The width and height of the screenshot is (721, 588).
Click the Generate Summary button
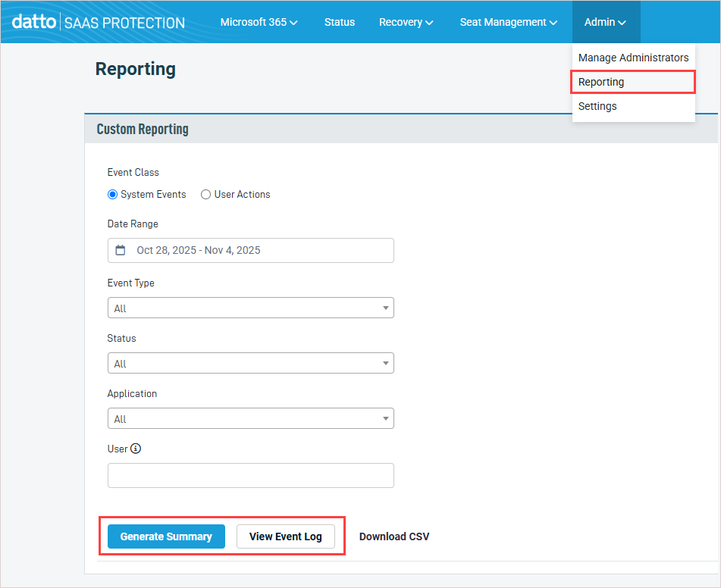pyautogui.click(x=166, y=536)
